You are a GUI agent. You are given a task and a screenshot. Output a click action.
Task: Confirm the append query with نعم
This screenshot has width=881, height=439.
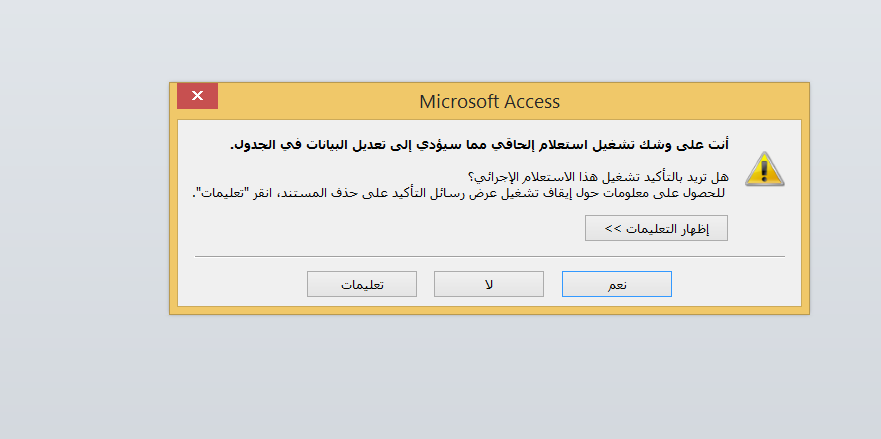(616, 284)
